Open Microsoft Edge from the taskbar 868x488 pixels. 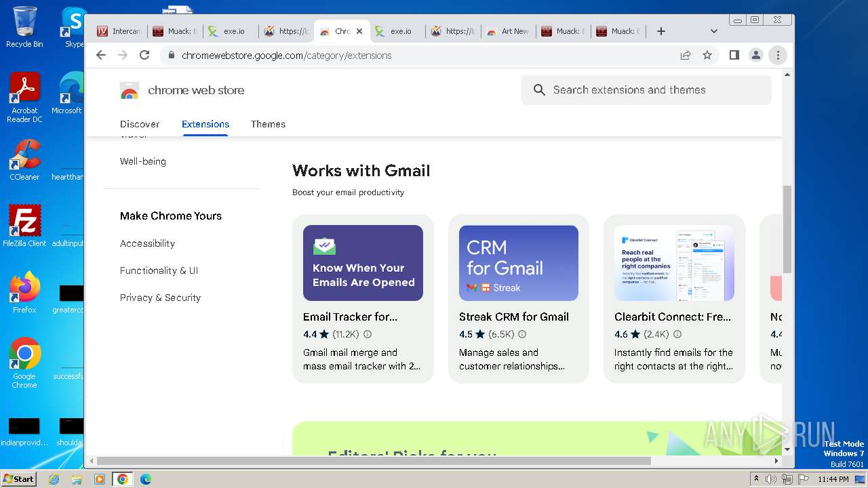click(x=145, y=479)
